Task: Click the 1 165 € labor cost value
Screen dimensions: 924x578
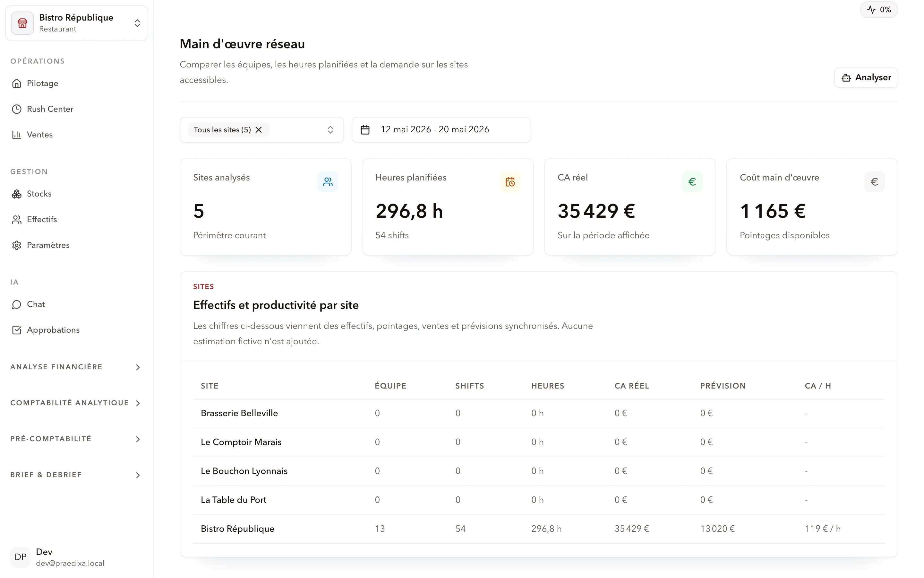Action: [x=773, y=211]
